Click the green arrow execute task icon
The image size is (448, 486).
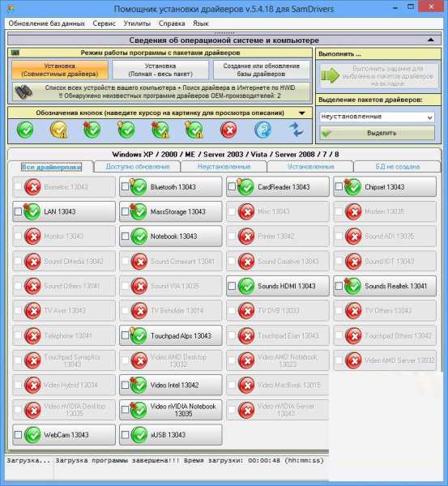pyautogui.click(x=331, y=75)
